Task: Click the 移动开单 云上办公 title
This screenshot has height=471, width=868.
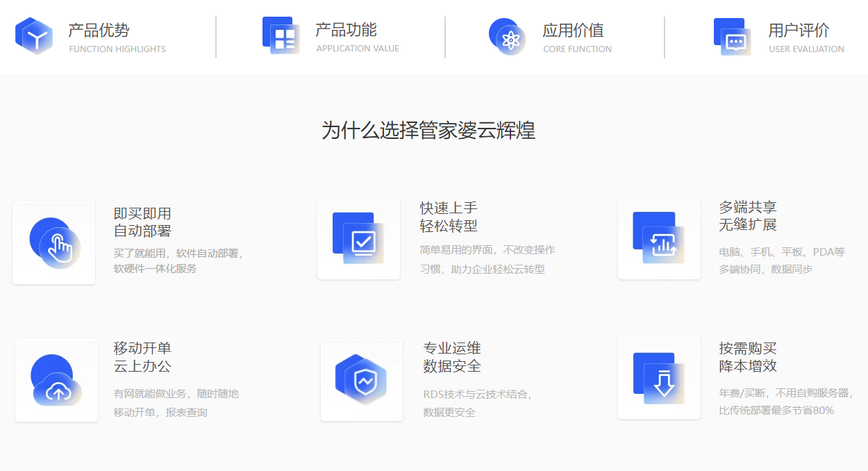Action: 142,357
